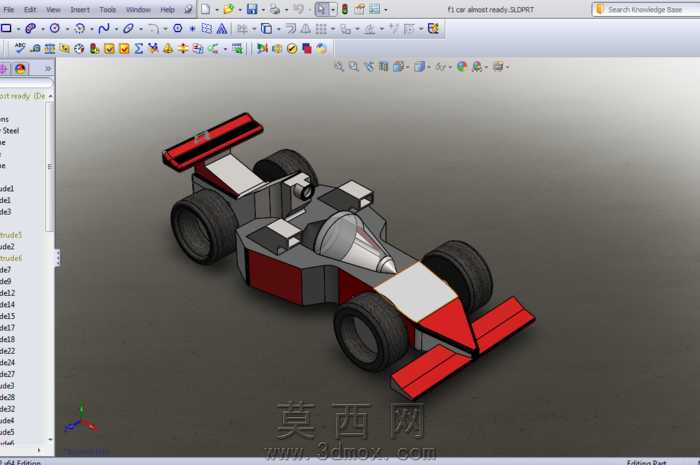Click the Convert Entities icon
The height and width of the screenshot is (465, 700).
267,29
